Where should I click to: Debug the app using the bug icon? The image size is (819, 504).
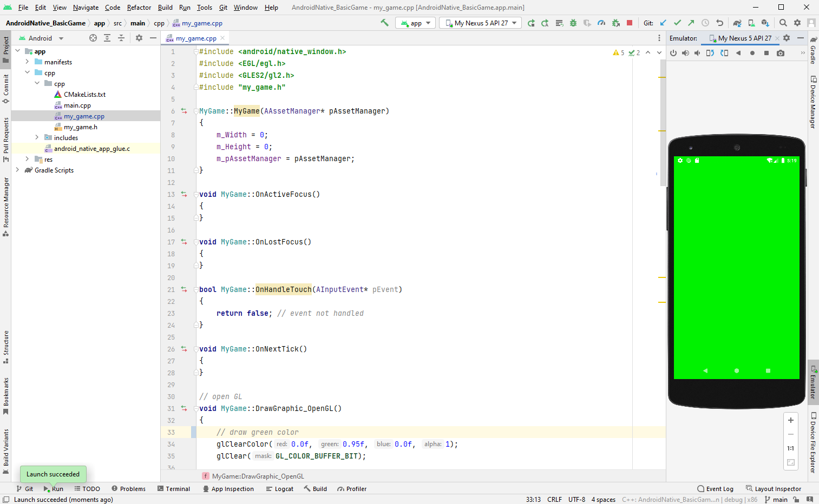click(x=573, y=22)
